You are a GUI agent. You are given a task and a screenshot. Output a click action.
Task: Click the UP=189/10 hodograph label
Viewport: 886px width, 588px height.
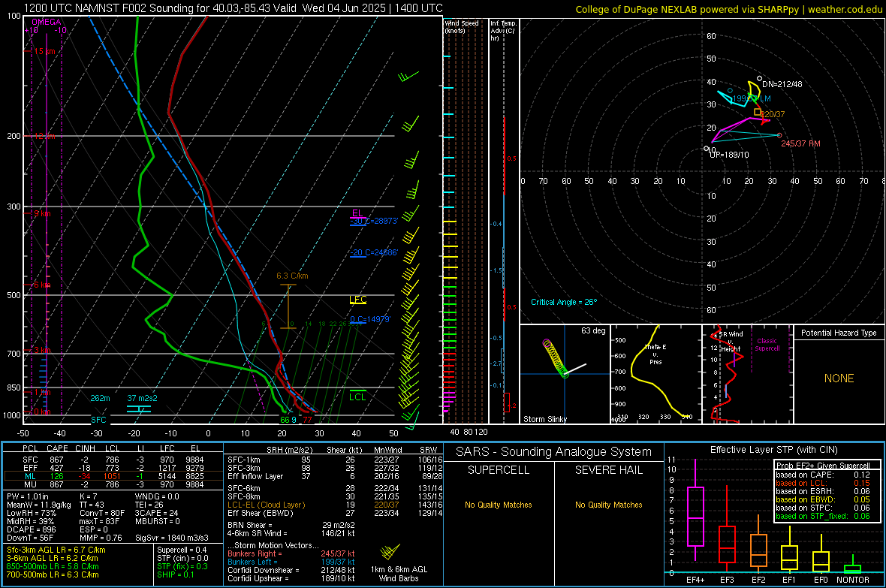point(729,155)
